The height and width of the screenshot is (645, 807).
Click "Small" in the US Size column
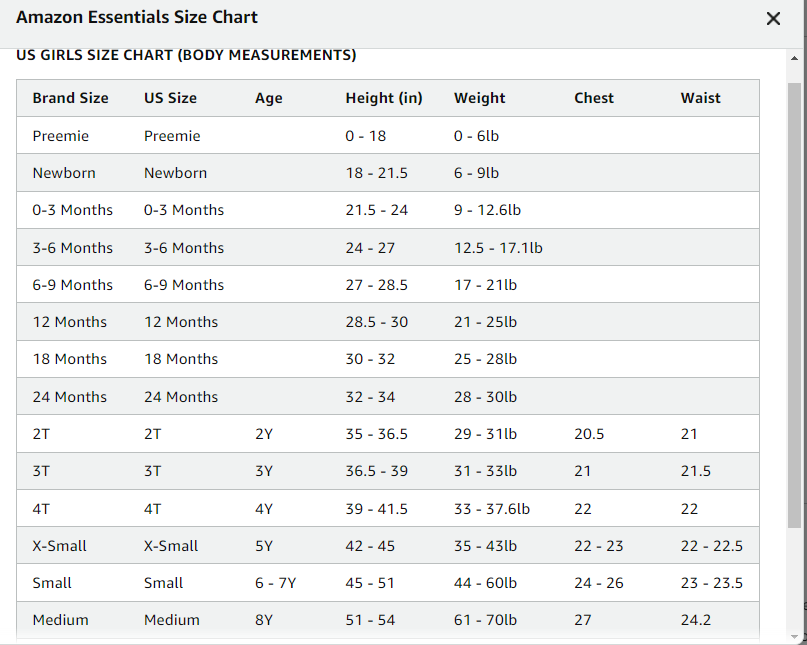click(x=163, y=583)
